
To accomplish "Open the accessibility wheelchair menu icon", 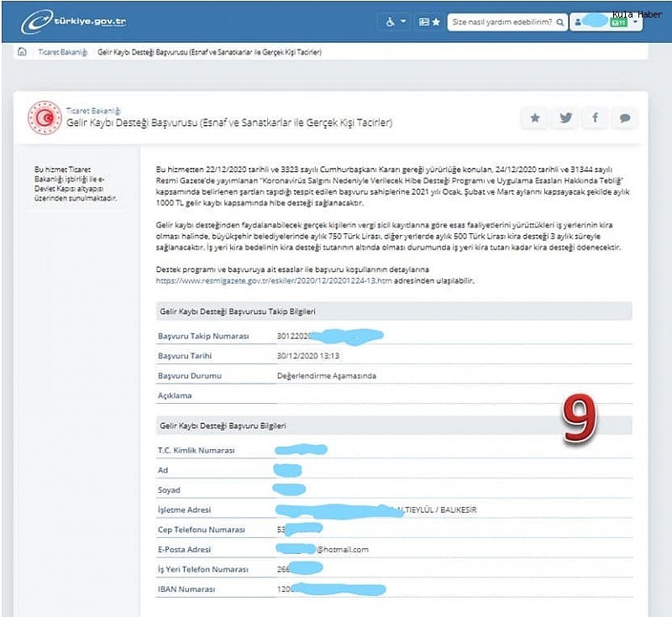I will click(390, 22).
